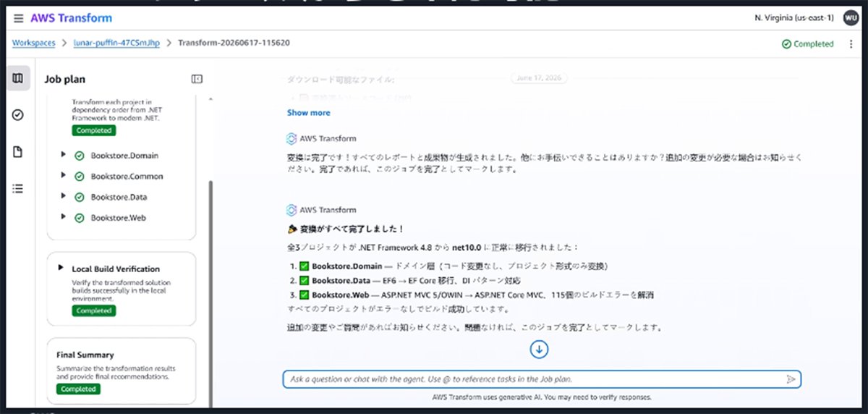Open the document file sidebar view
Viewport: 868px width, 414px height.
pyautogui.click(x=18, y=152)
